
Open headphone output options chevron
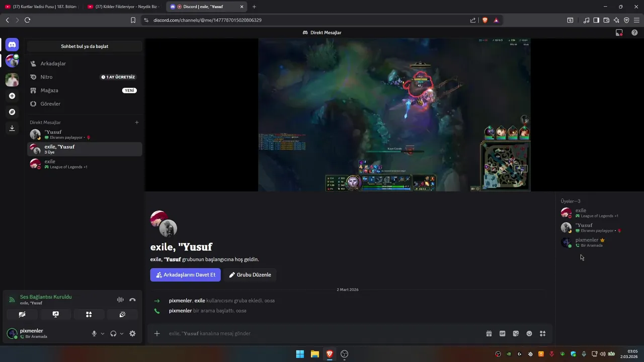pyautogui.click(x=122, y=333)
